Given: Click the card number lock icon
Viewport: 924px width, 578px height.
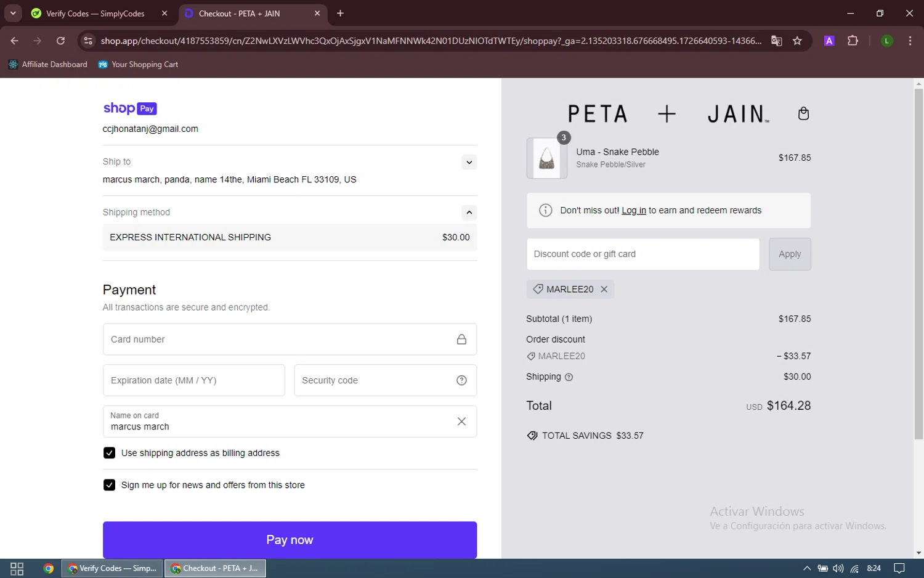Looking at the screenshot, I should click(461, 340).
